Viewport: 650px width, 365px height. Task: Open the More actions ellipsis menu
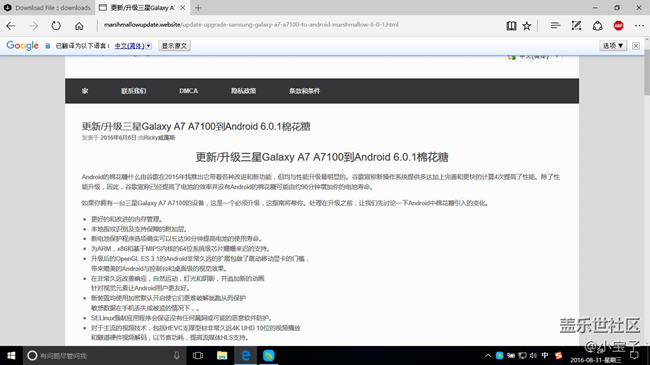[639, 26]
